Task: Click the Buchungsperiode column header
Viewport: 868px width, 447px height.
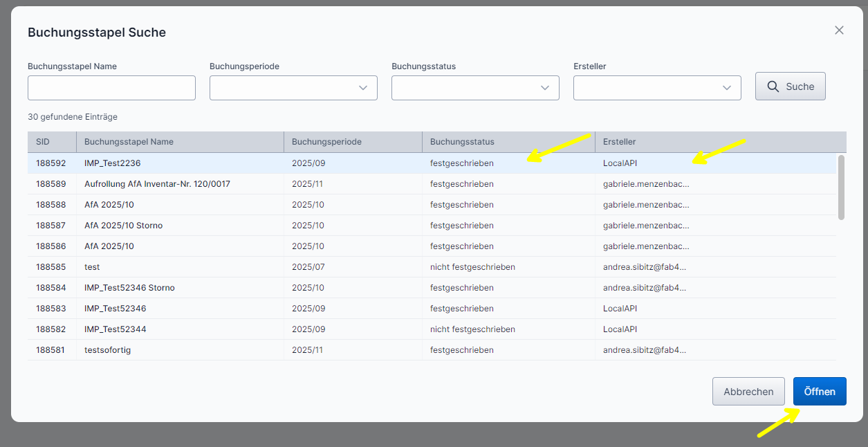Action: click(x=326, y=142)
